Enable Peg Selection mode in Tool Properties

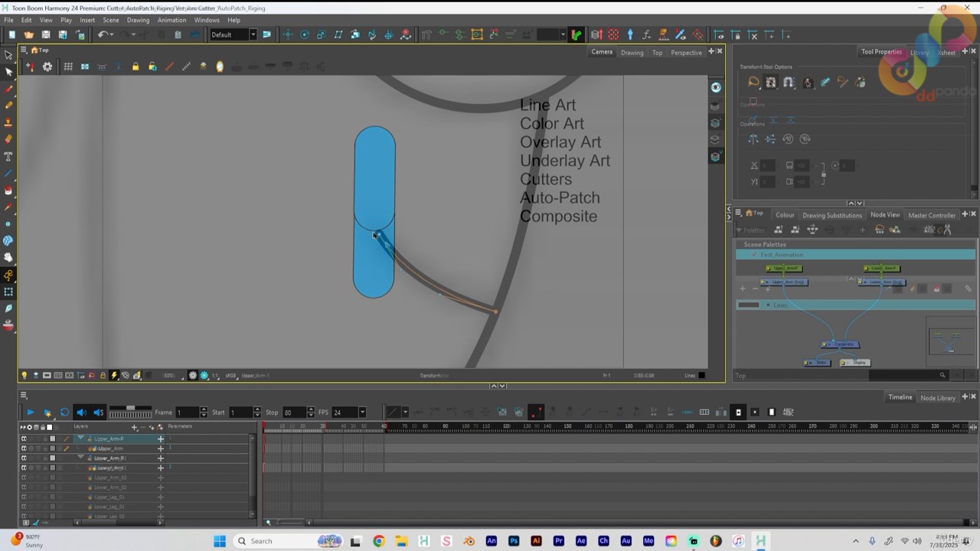[x=771, y=83]
